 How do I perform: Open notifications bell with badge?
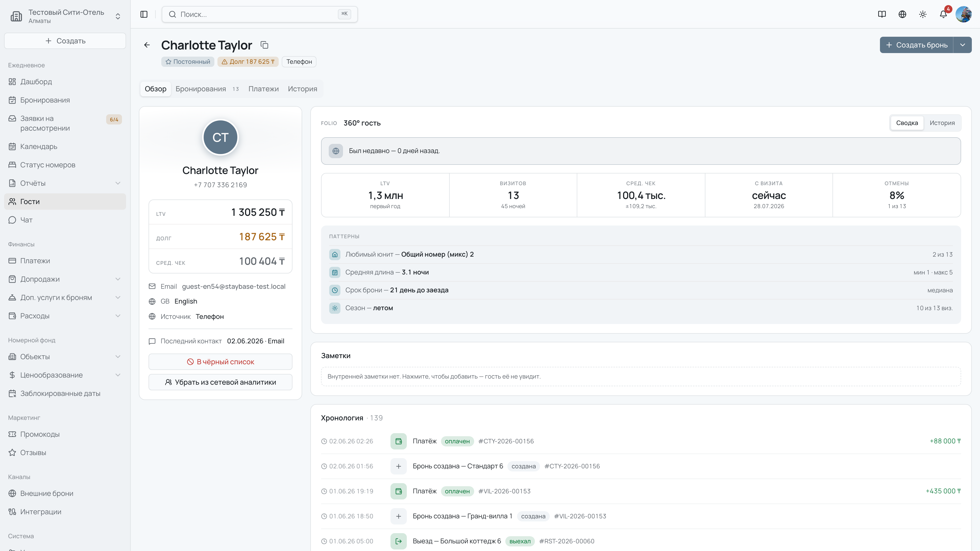pyautogui.click(x=943, y=14)
